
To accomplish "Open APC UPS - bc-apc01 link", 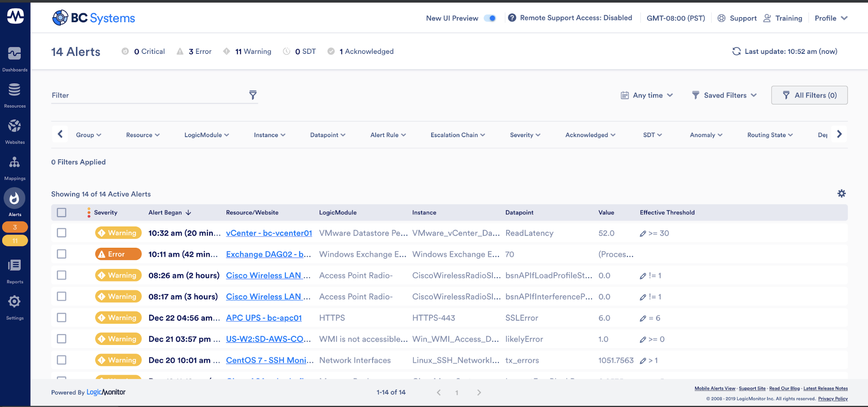I will (264, 318).
